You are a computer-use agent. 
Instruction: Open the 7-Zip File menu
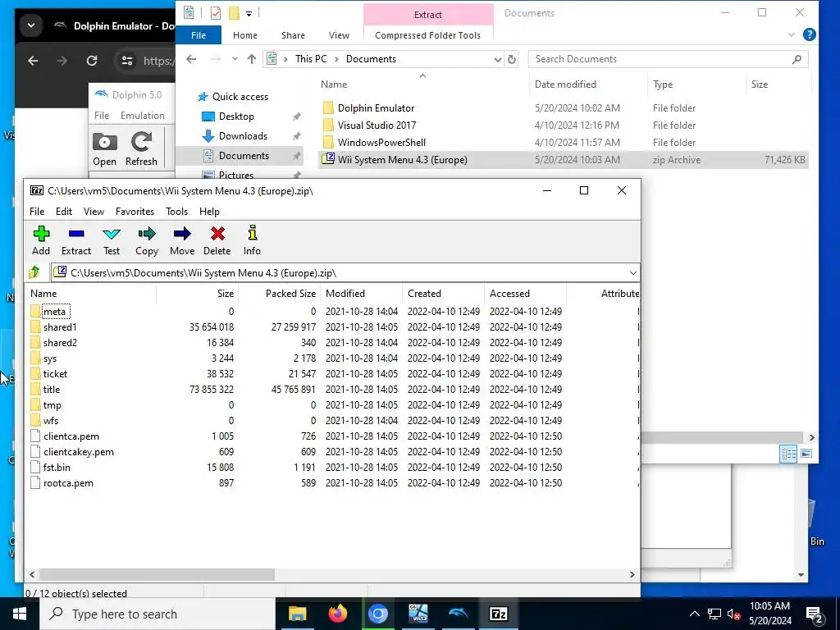tap(37, 212)
